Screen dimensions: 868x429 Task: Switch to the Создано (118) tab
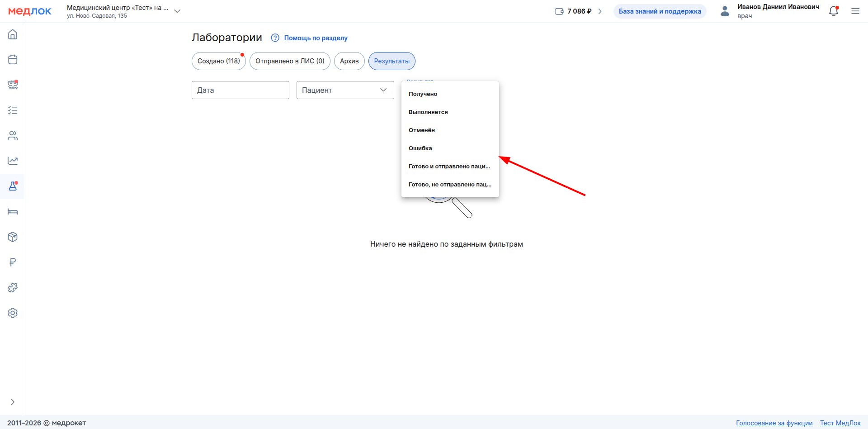(x=218, y=61)
